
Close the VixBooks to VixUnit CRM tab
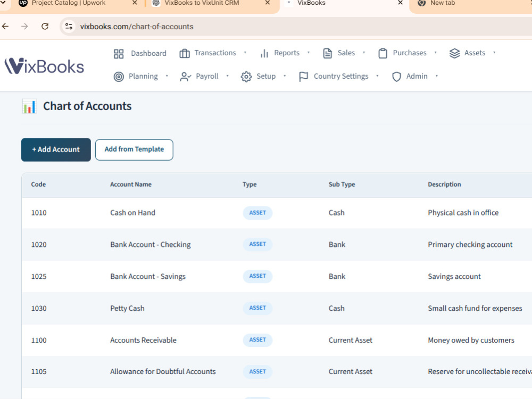[268, 3]
